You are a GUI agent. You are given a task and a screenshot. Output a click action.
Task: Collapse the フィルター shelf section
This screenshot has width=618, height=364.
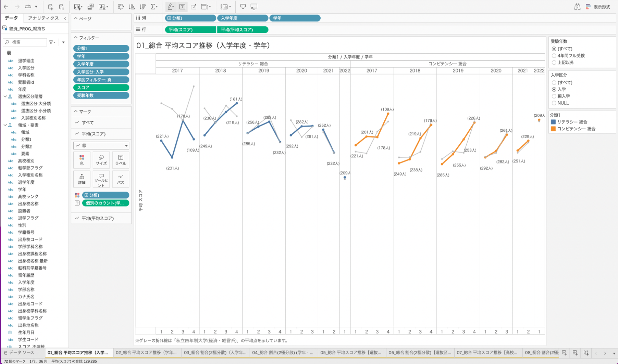[x=76, y=38]
